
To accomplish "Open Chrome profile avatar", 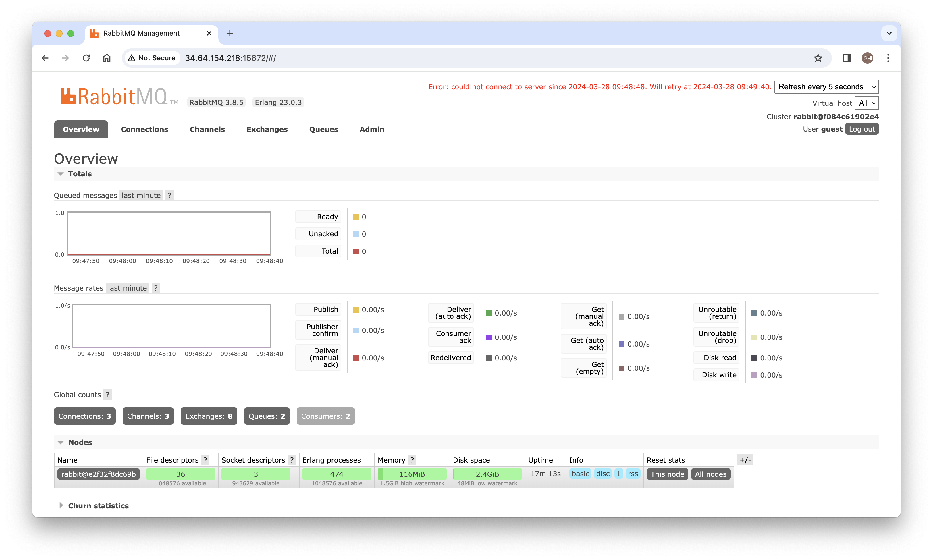I will pyautogui.click(x=867, y=58).
